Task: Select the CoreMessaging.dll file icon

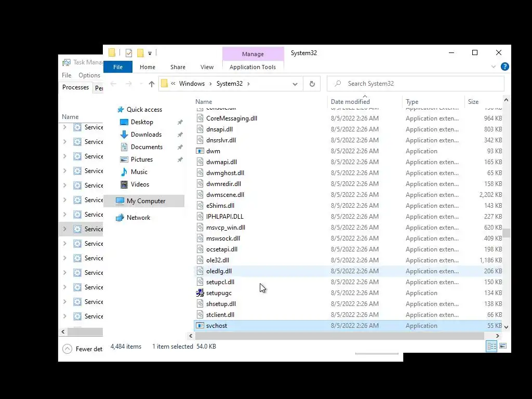Action: 200,118
